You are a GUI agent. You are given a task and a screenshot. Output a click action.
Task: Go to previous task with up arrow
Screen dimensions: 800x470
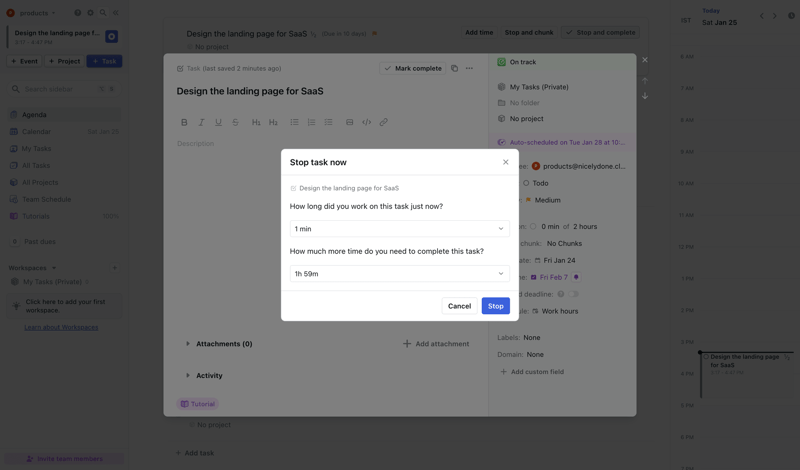tap(645, 81)
